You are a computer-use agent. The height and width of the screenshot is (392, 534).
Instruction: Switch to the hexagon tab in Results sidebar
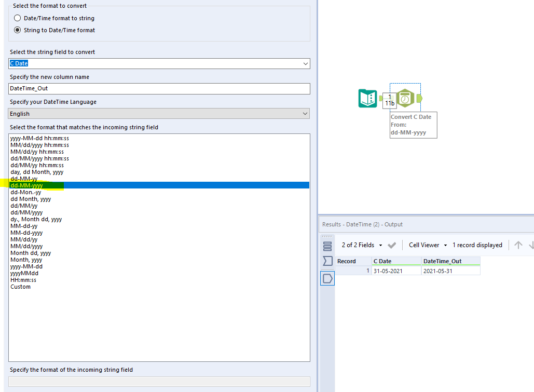pos(327,278)
